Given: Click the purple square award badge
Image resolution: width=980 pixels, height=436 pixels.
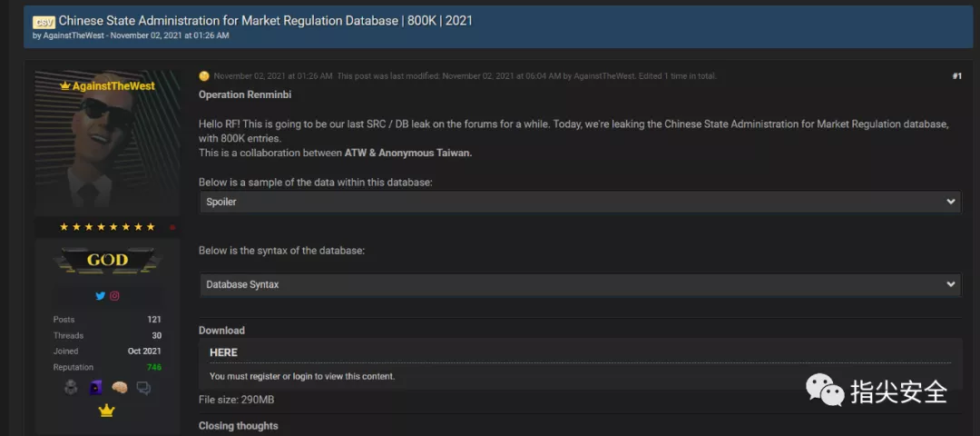Looking at the screenshot, I should tap(95, 388).
